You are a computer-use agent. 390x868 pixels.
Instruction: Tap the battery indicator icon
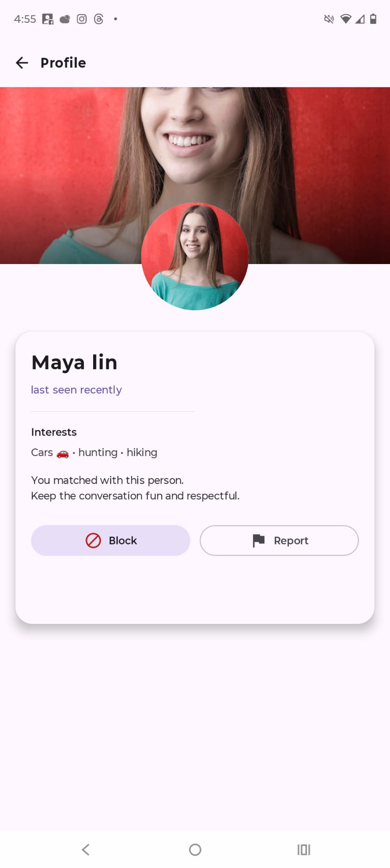373,19
